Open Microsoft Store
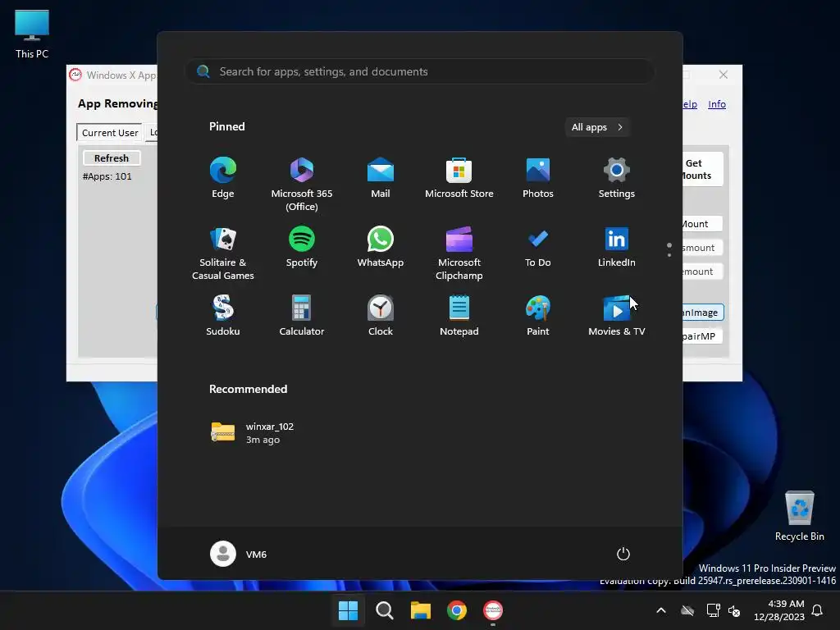The image size is (840, 630). 459,178
